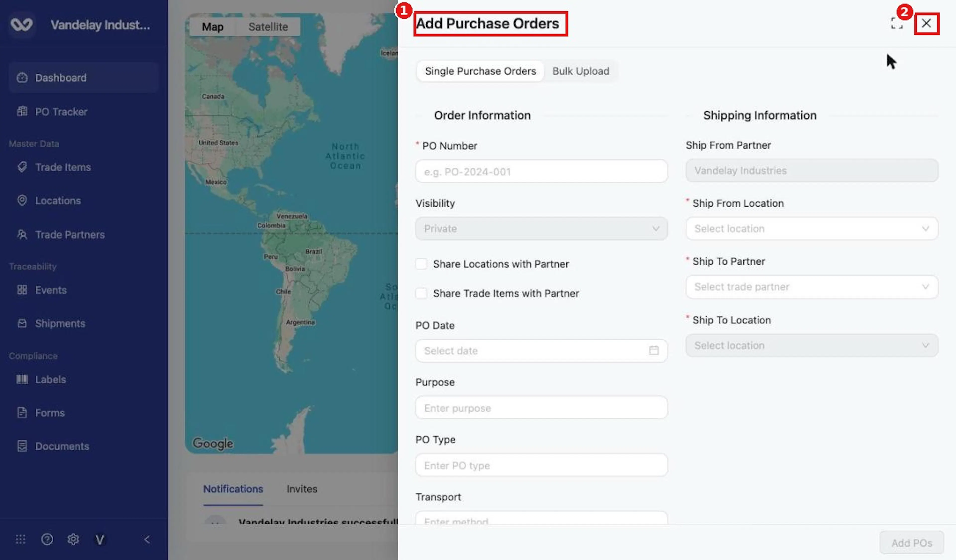Open the Visibility Private dropdown
Viewport: 956px width, 560px height.
point(541,229)
